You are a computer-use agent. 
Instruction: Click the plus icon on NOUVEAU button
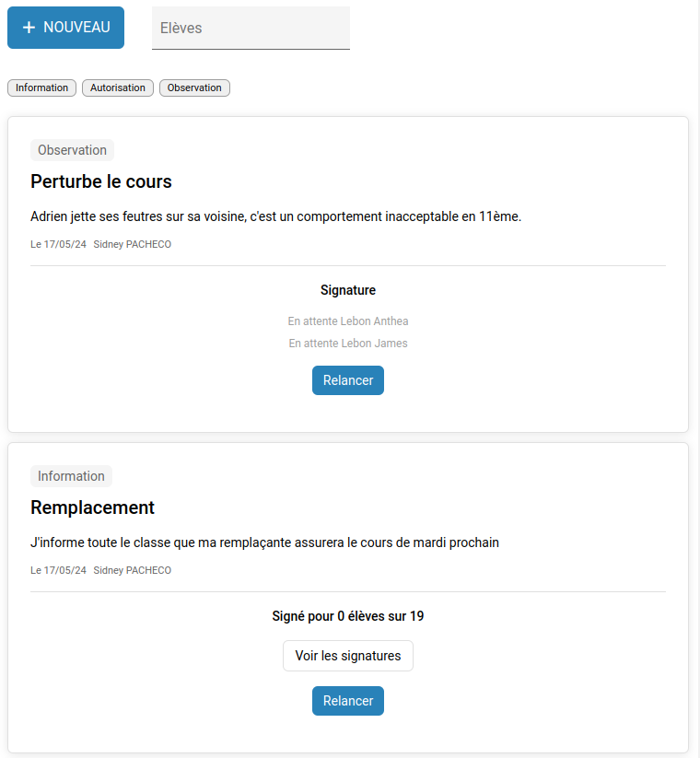tap(29, 28)
